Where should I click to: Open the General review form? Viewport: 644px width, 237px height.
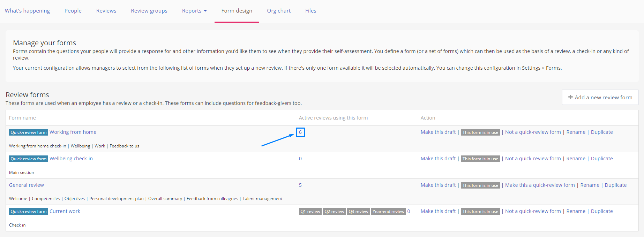27,185
